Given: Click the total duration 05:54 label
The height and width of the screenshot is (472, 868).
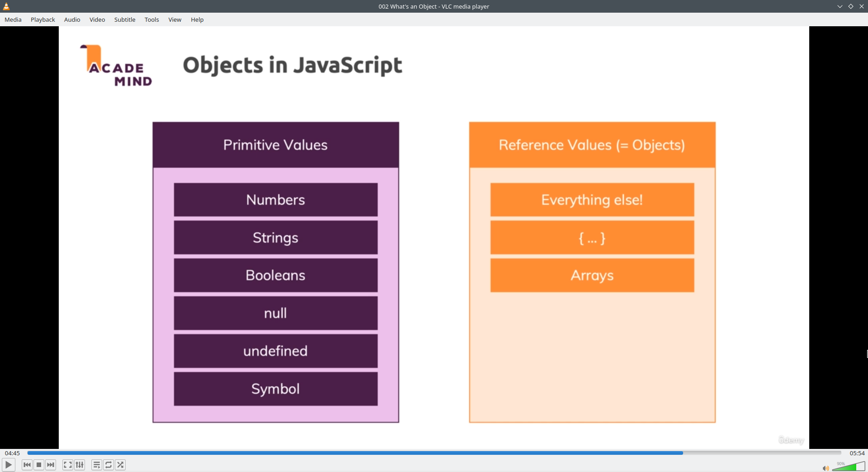Looking at the screenshot, I should tap(857, 453).
